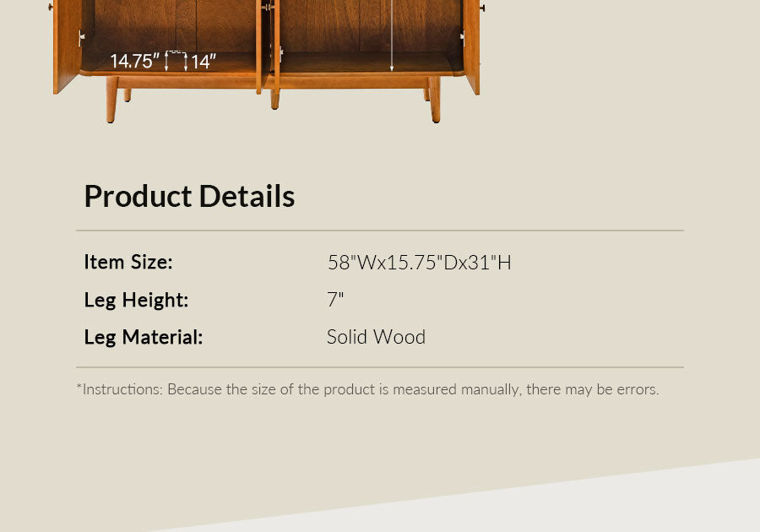Click the divider line above the instructions

pos(380,367)
